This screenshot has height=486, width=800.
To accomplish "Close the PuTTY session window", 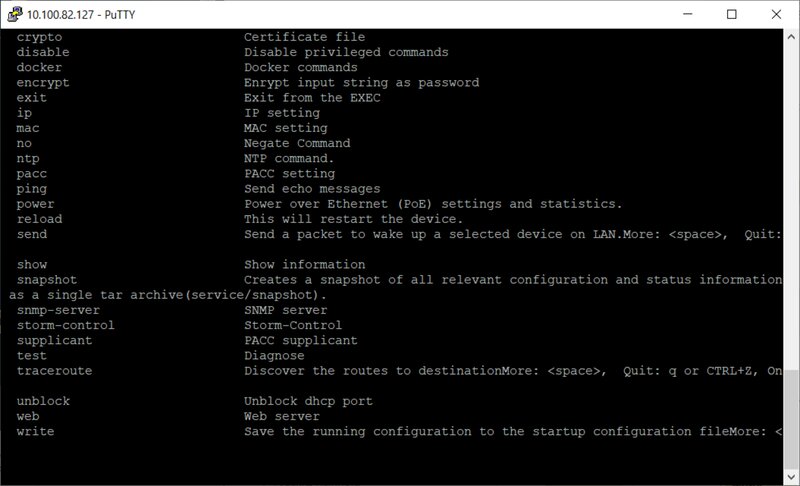I will point(776,14).
